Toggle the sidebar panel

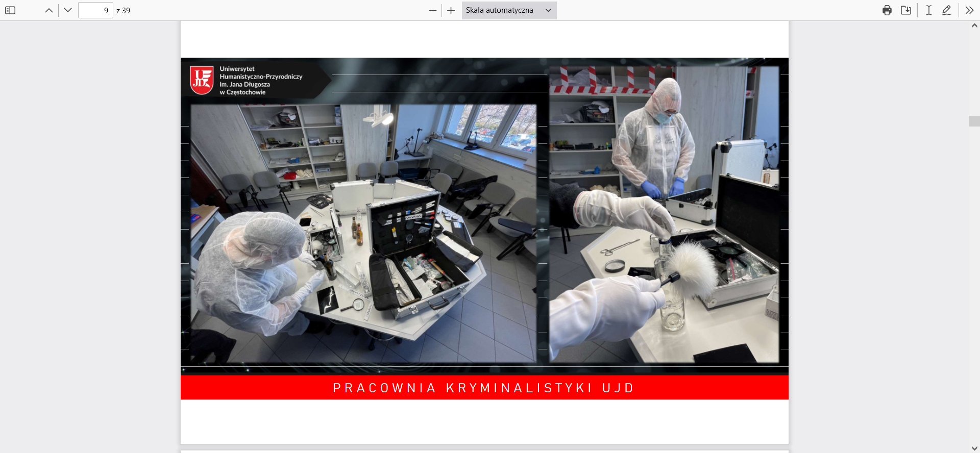point(10,10)
